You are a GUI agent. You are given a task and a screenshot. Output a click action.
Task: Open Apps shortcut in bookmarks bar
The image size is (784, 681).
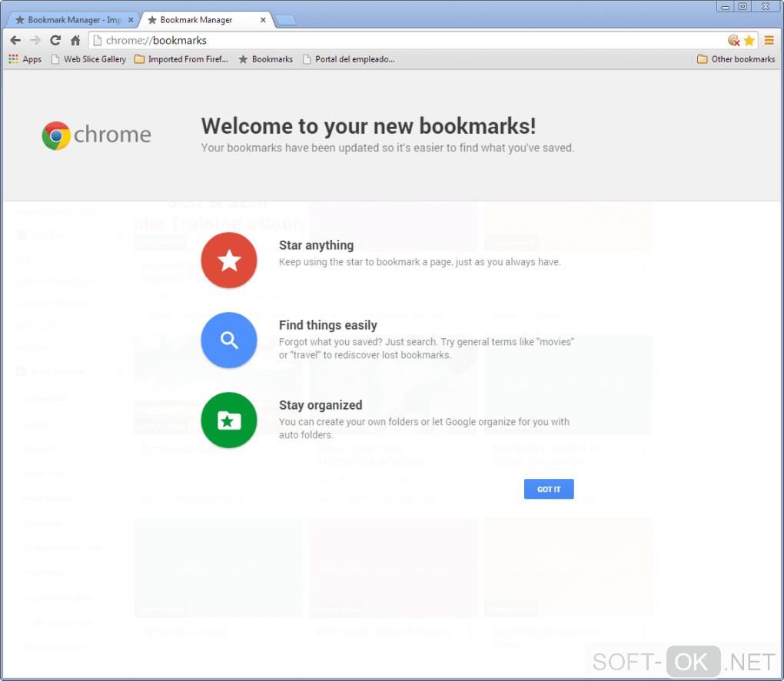(25, 59)
